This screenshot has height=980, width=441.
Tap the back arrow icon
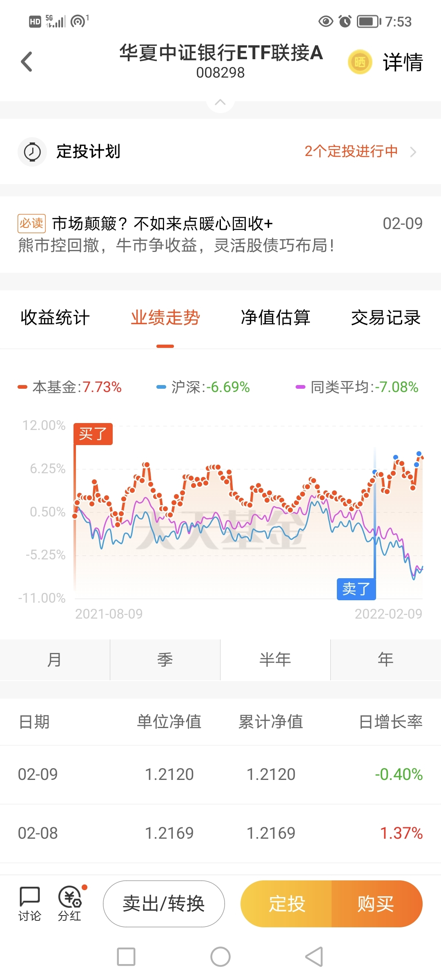coord(27,62)
